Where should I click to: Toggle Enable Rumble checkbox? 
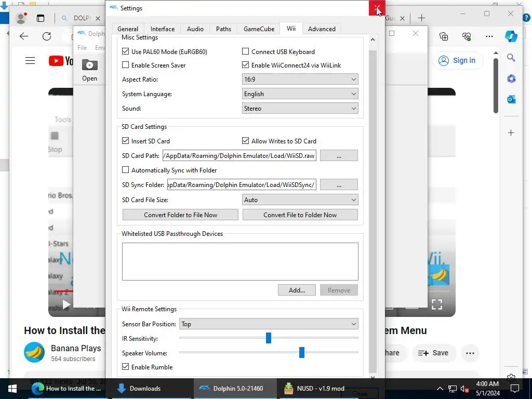point(126,367)
